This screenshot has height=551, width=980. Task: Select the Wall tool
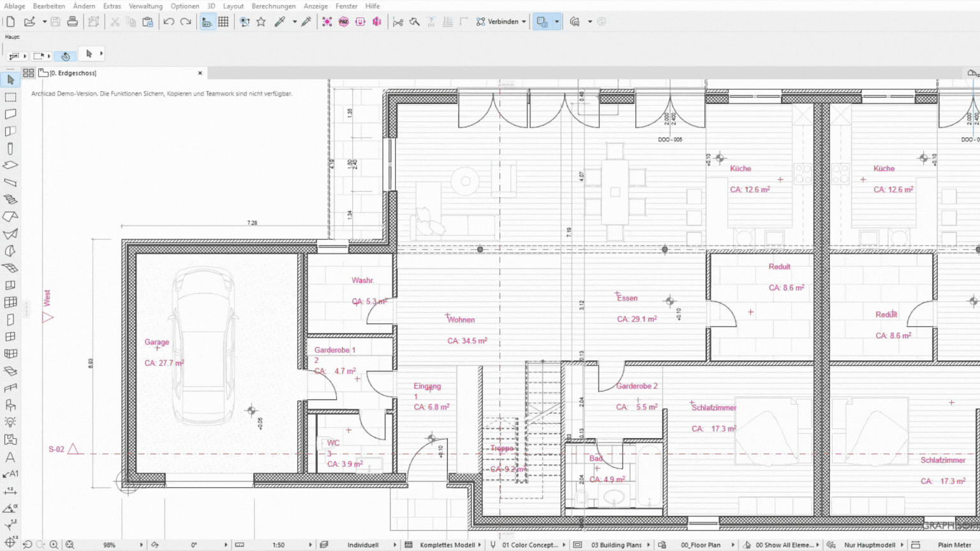coord(10,114)
